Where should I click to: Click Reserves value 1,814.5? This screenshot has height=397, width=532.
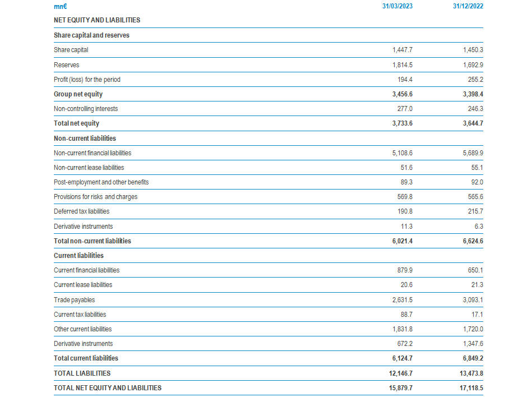click(403, 65)
